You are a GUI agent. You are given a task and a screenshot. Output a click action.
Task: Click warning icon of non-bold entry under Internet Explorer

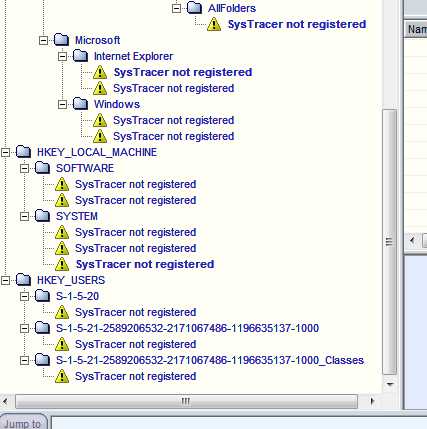[x=100, y=88]
